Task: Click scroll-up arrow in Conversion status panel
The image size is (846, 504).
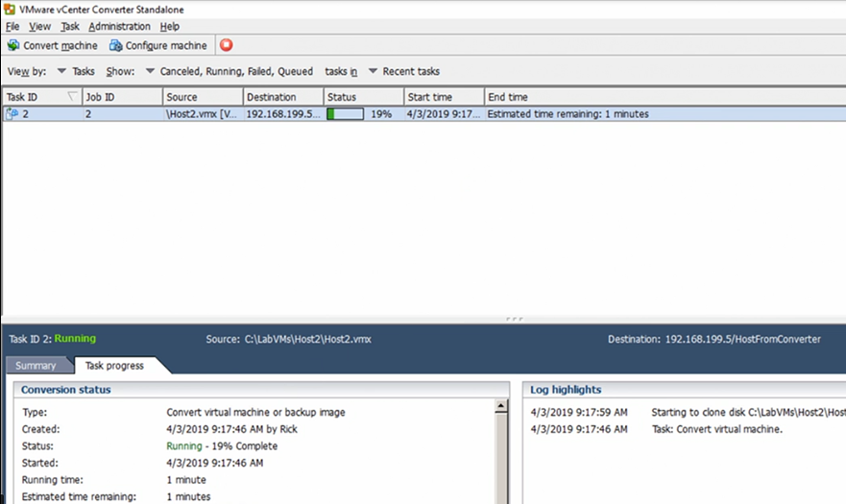Action: [501, 406]
